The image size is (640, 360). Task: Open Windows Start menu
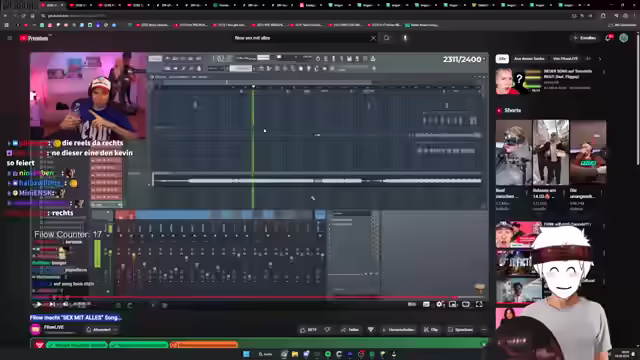point(246,354)
